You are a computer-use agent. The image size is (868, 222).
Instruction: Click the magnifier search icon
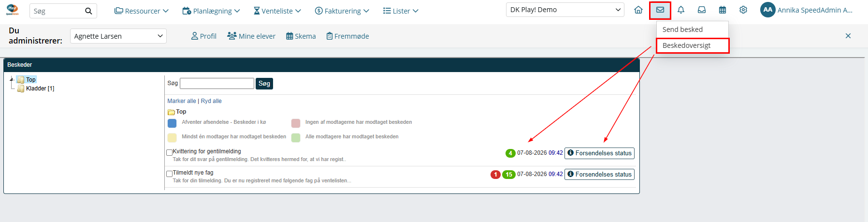(88, 11)
